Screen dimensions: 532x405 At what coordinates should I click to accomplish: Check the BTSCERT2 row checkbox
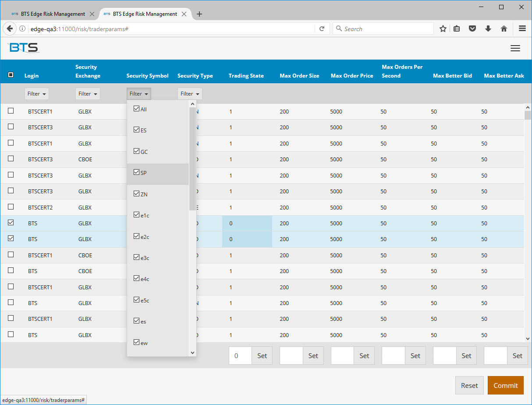click(x=11, y=207)
